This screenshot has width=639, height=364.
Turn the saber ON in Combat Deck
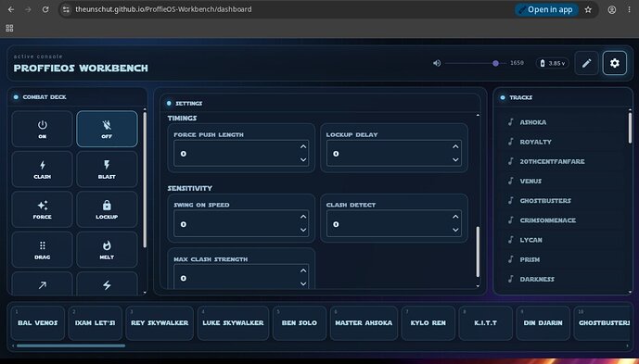[42, 129]
